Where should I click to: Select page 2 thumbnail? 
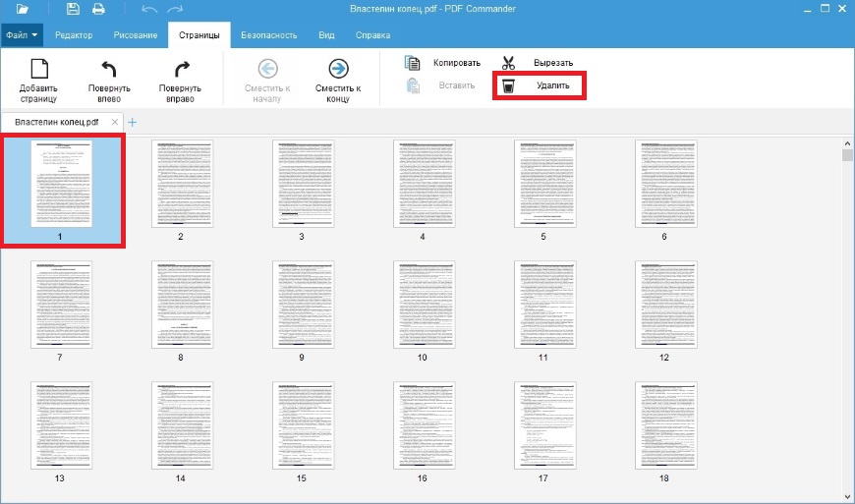point(183,184)
